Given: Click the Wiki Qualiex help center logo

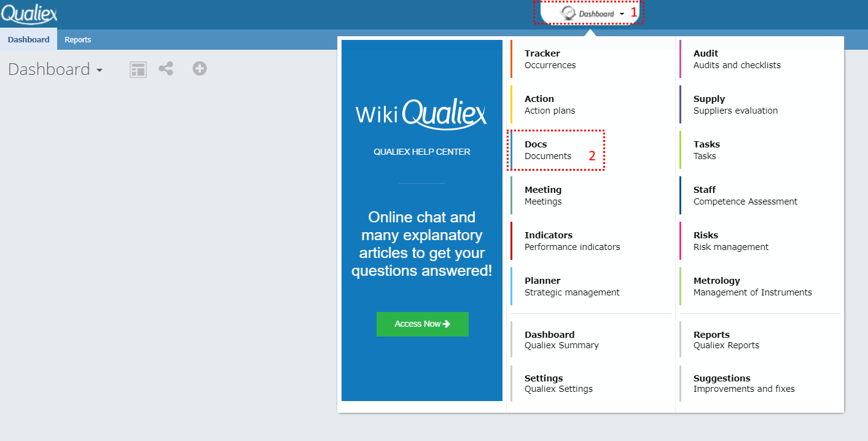Looking at the screenshot, I should tap(421, 114).
